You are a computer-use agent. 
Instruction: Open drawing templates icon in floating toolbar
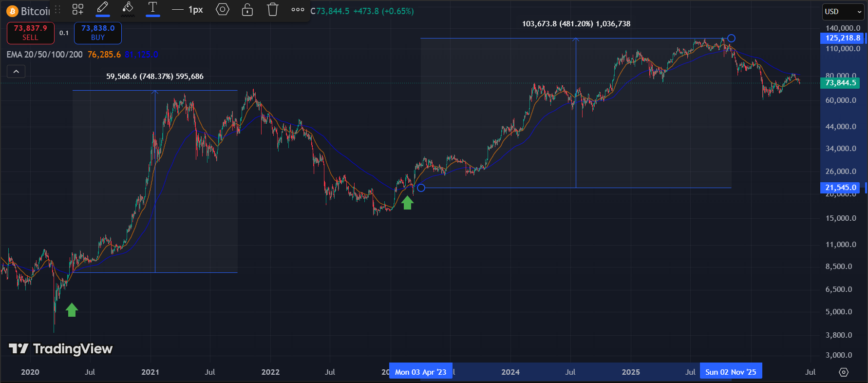tap(78, 9)
